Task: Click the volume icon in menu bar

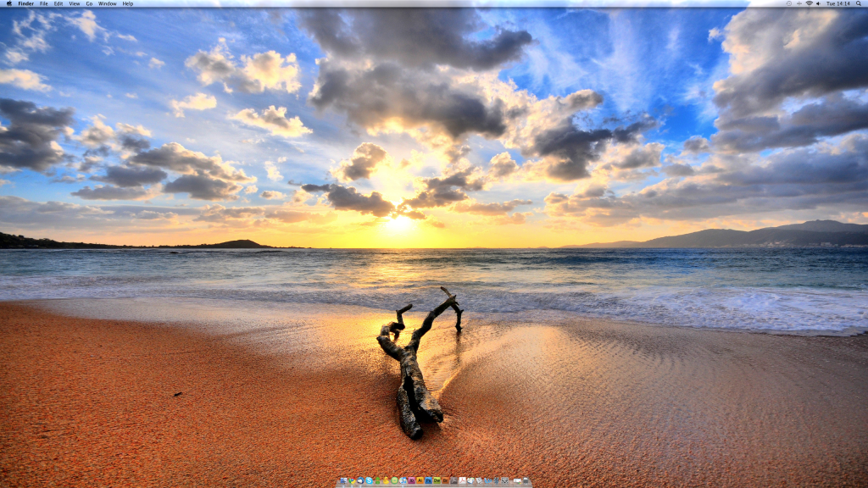Action: (x=818, y=3)
